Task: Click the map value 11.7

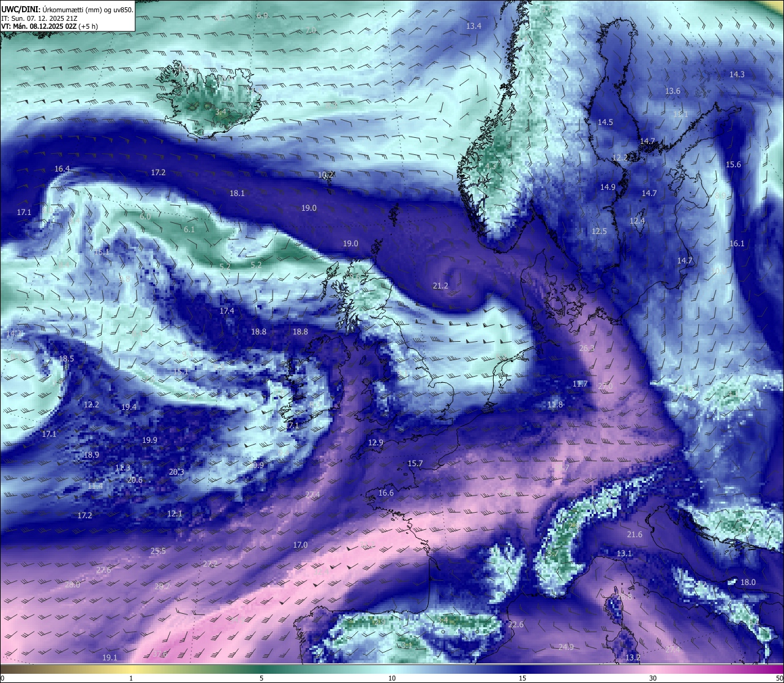Action: [580, 384]
